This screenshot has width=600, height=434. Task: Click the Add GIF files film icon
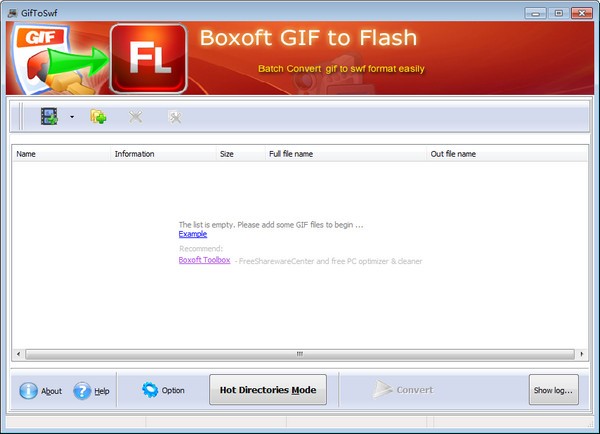click(x=49, y=117)
